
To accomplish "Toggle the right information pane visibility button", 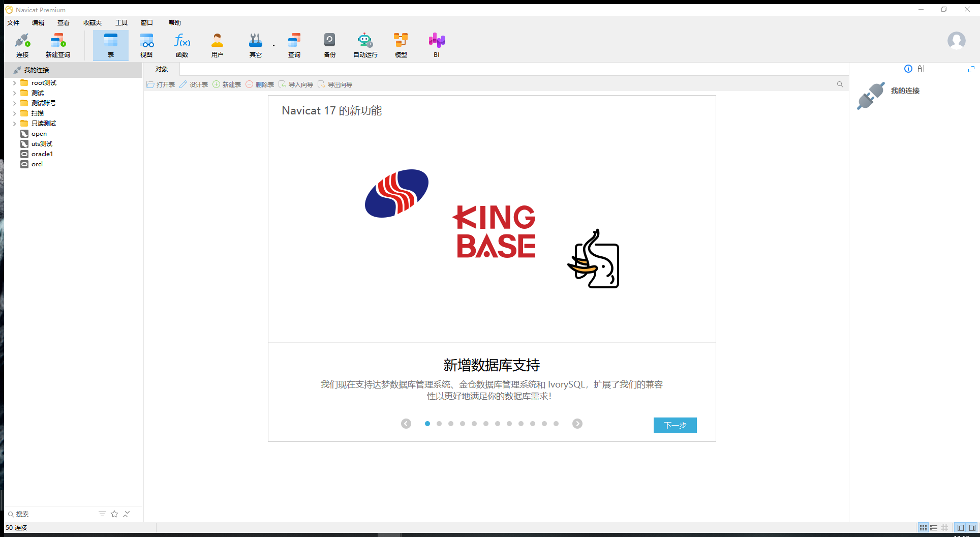I will click(972, 528).
